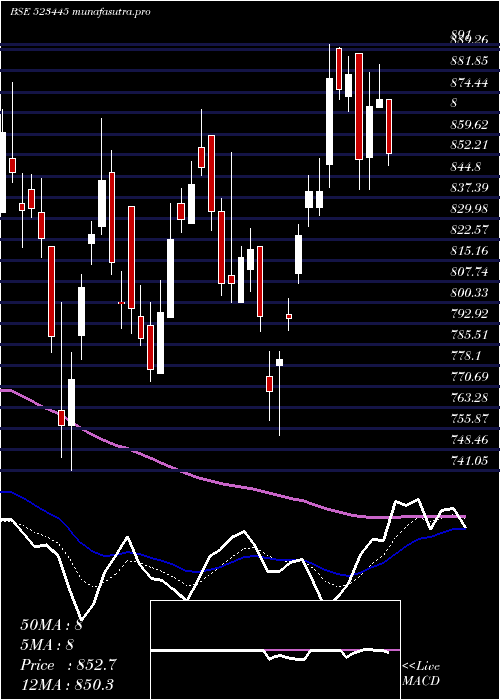Select the 859.62 price level label
Image resolution: width=500 pixels, height=700 pixels.
469,125
